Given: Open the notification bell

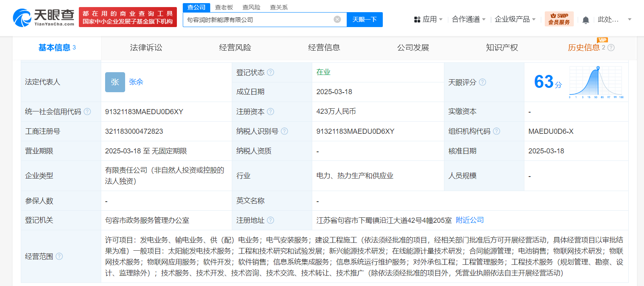Looking at the screenshot, I should click(x=586, y=20).
